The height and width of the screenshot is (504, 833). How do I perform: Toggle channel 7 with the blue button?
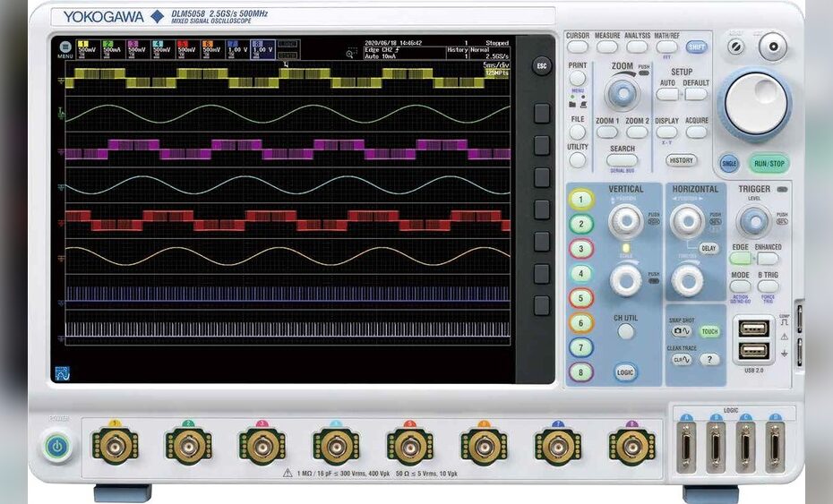click(x=580, y=348)
